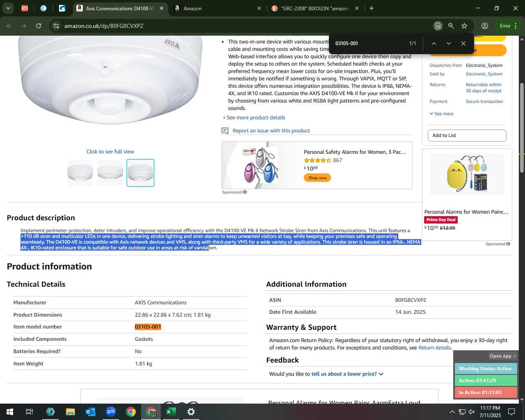Click to see full view link

(x=110, y=152)
